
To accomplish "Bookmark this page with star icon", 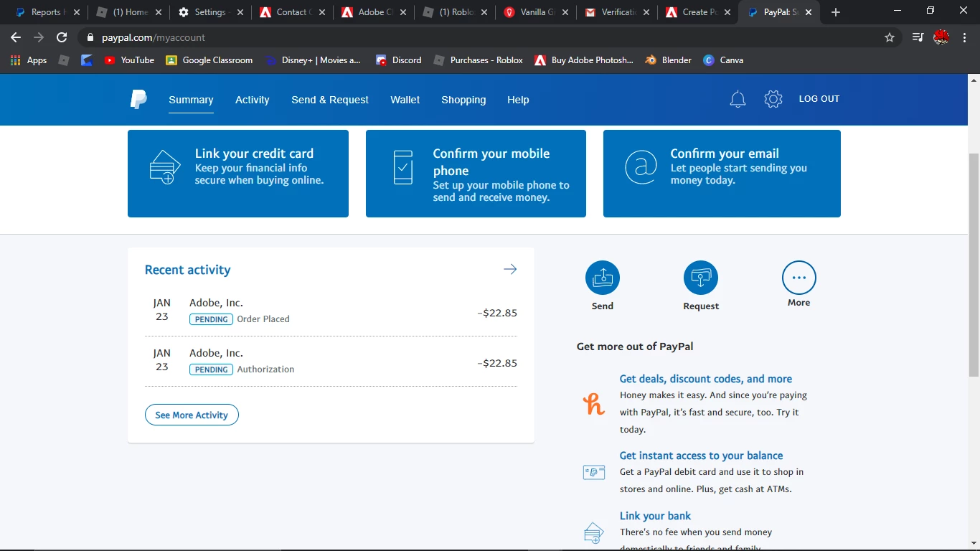I will pos(890,37).
